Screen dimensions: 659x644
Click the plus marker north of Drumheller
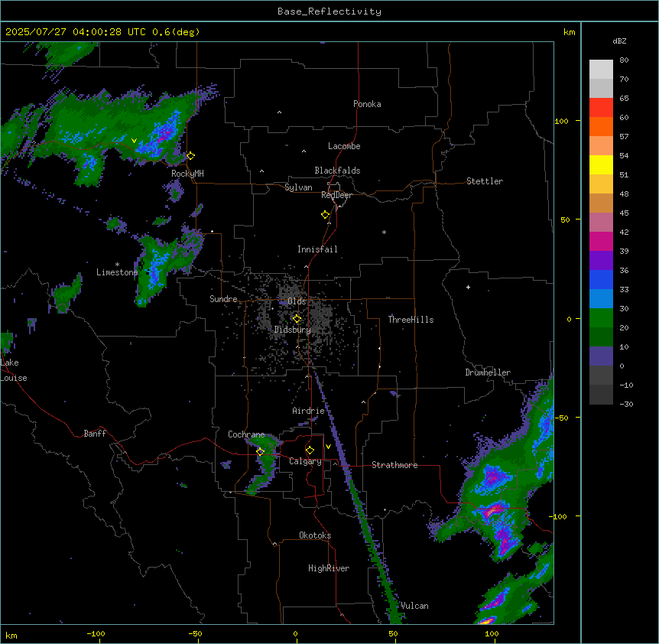click(x=468, y=287)
